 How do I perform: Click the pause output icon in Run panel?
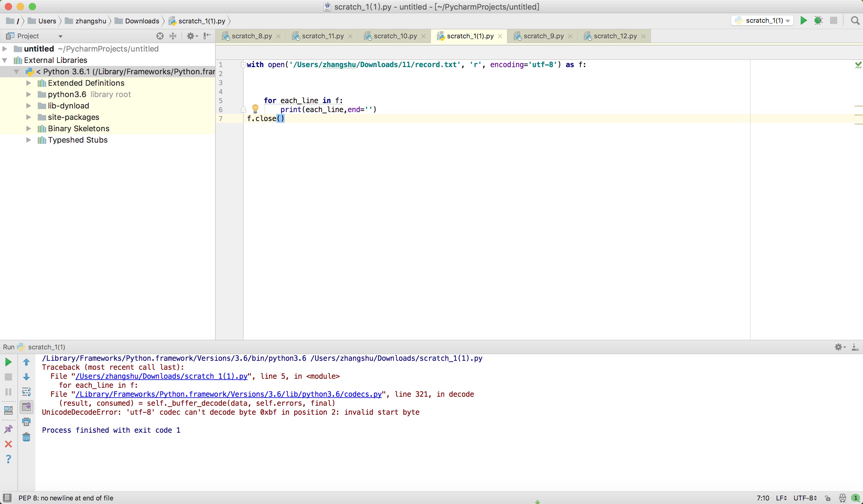click(9, 392)
